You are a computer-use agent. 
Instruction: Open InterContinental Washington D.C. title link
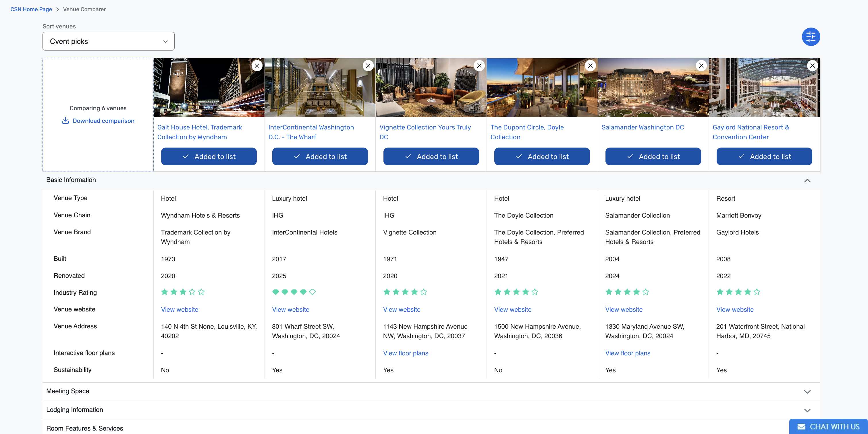pyautogui.click(x=311, y=132)
